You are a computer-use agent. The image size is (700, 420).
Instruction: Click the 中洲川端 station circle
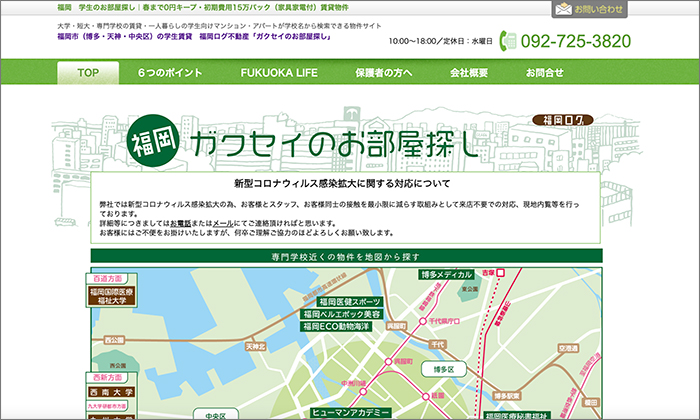363,391
